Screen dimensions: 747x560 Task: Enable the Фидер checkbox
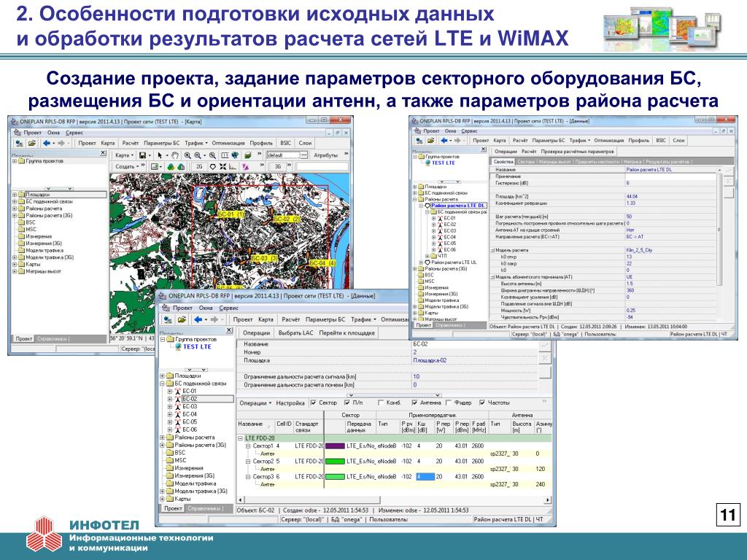449,402
